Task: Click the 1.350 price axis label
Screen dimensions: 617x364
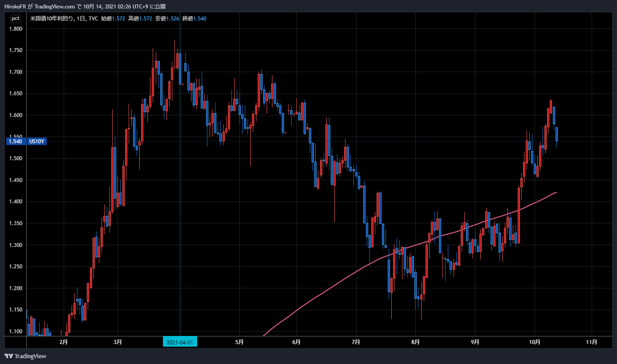Action: click(x=16, y=223)
